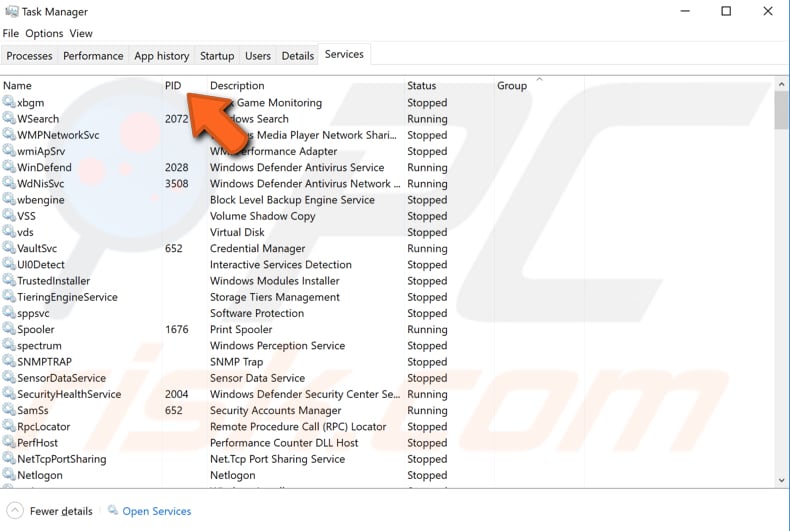790x531 pixels.
Task: Switch to the App history tab
Action: tap(162, 55)
